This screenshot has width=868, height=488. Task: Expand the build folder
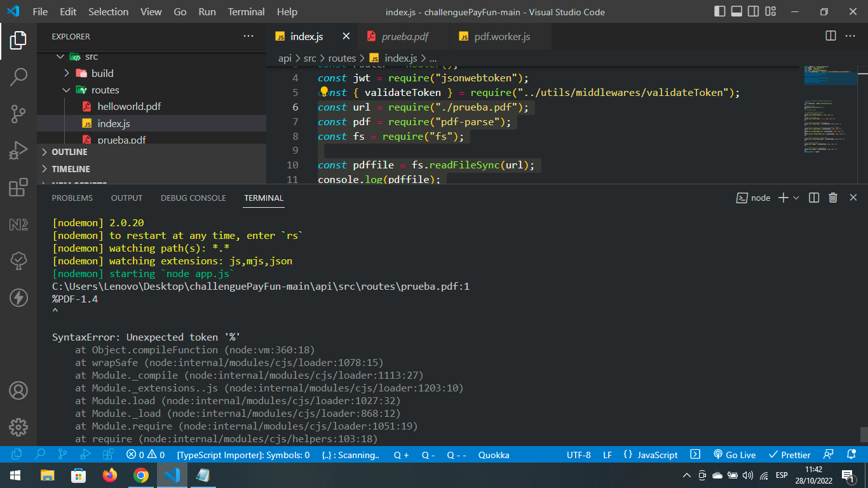[x=67, y=73]
